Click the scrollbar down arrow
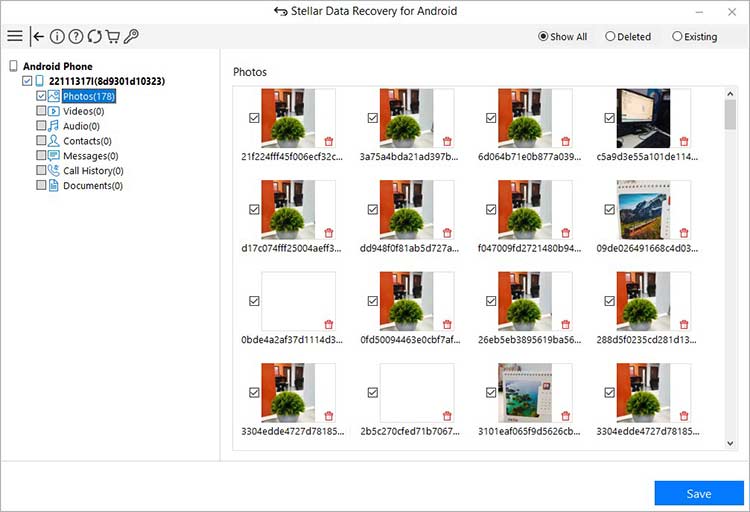Screen dimensions: 750x512 730,443
